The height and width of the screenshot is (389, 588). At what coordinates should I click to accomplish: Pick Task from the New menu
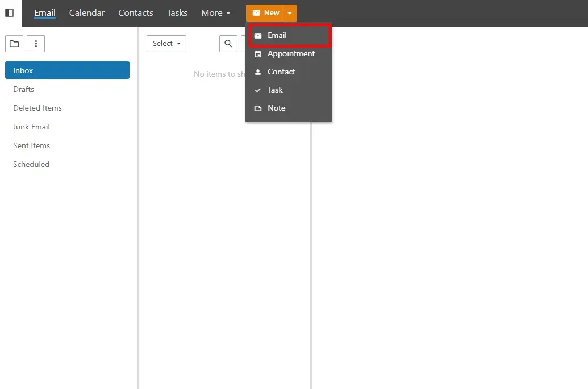(x=275, y=90)
